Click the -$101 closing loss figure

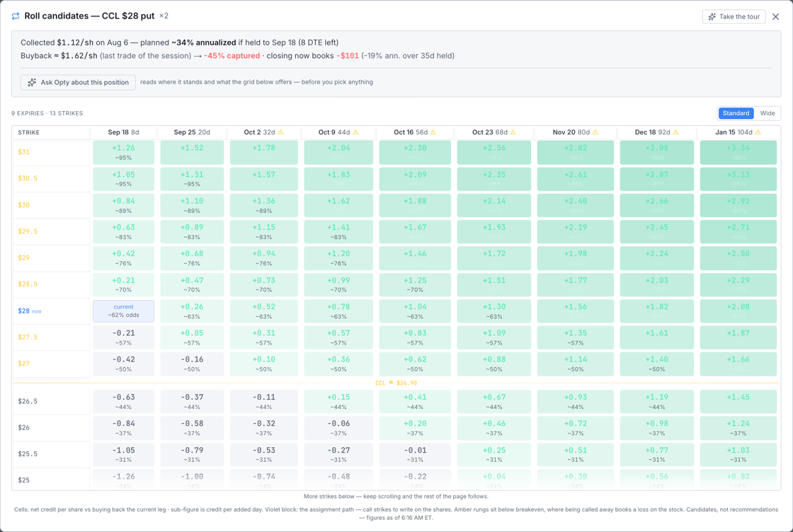click(348, 56)
